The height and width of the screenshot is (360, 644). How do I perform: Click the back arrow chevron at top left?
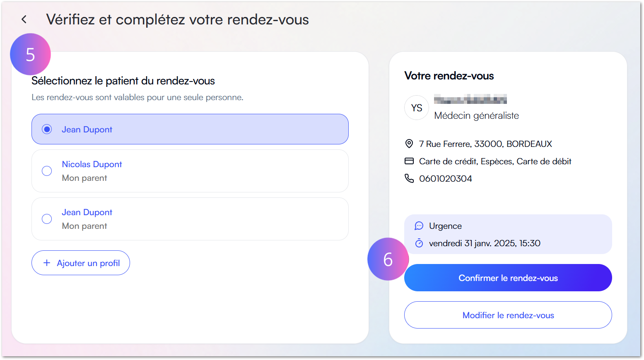coord(24,19)
